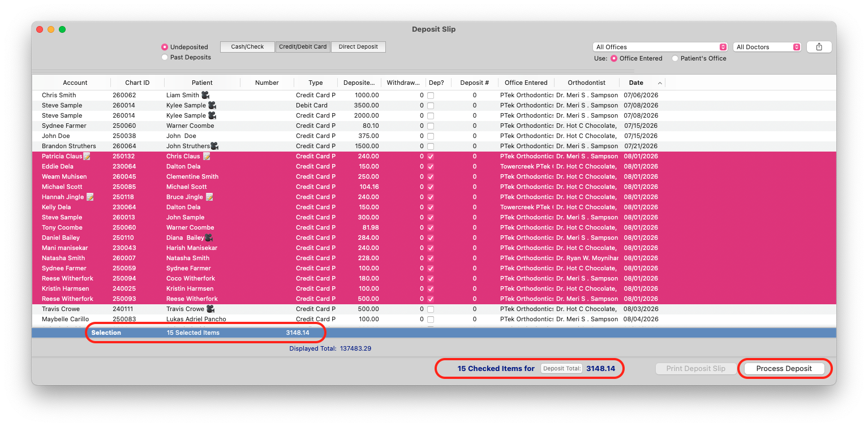Sort by the Chart ID column header

point(137,83)
